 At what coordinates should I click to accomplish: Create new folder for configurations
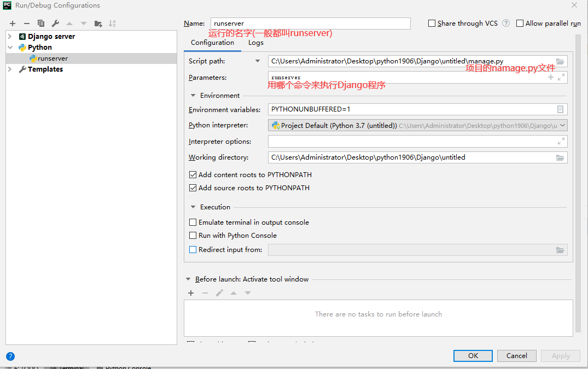point(98,24)
